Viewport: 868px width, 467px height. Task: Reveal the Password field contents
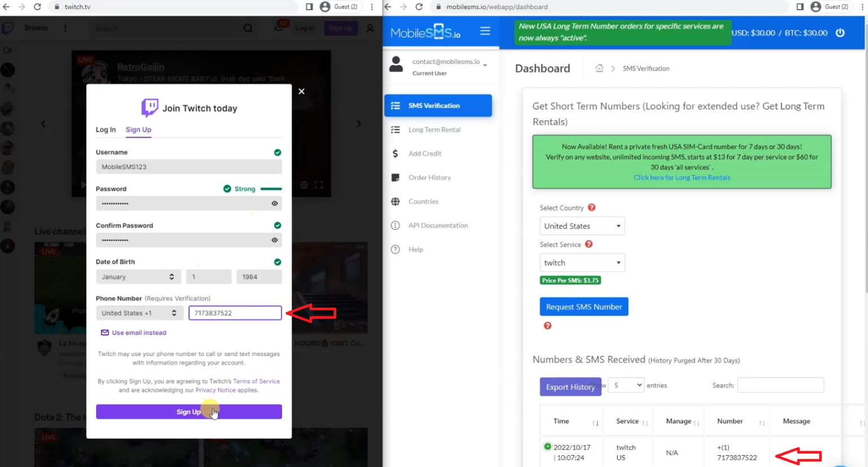coord(275,203)
